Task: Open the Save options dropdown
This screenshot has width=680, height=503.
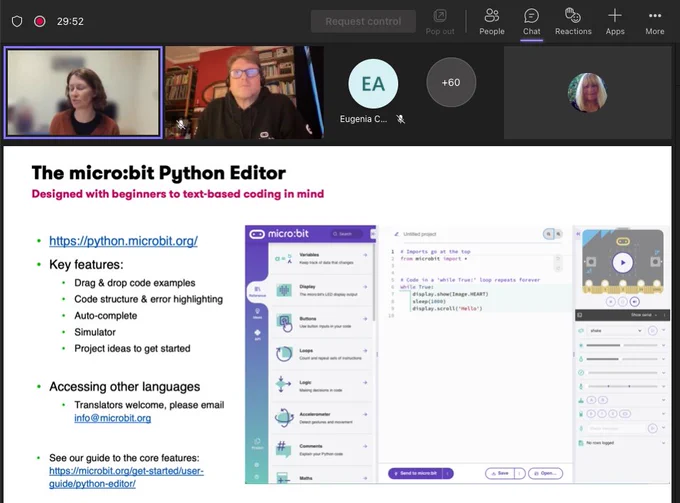Action: point(520,473)
